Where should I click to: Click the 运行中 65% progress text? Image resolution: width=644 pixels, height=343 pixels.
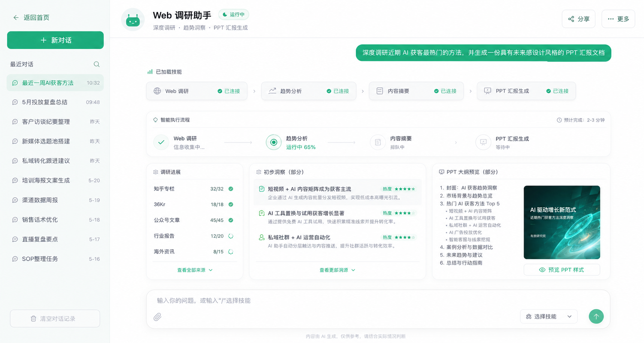tap(301, 147)
